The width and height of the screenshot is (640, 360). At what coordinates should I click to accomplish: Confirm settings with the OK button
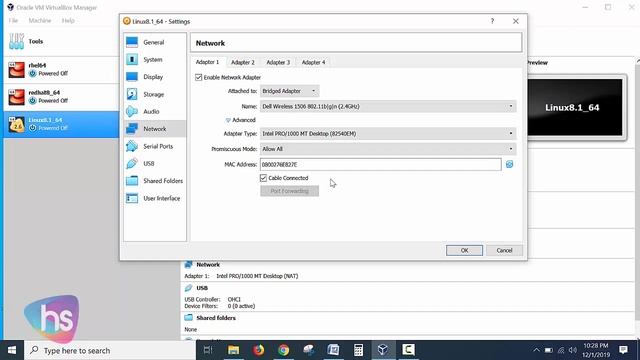point(464,250)
